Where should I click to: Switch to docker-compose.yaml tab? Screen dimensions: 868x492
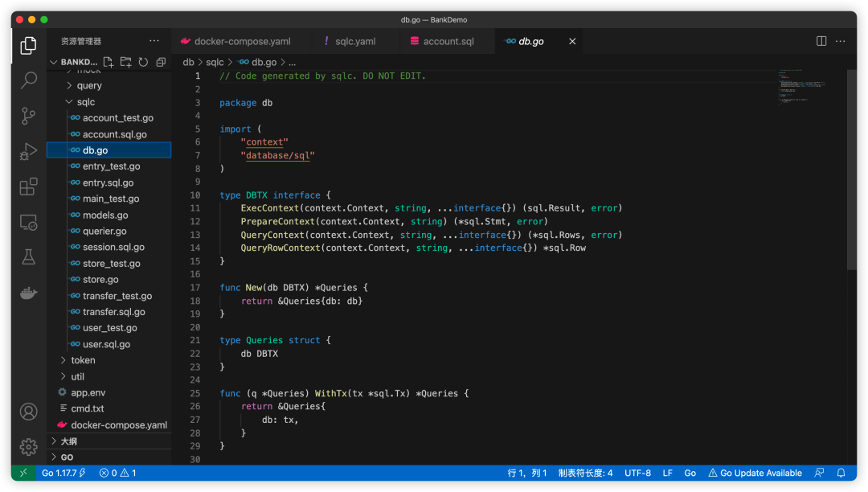pos(241,42)
